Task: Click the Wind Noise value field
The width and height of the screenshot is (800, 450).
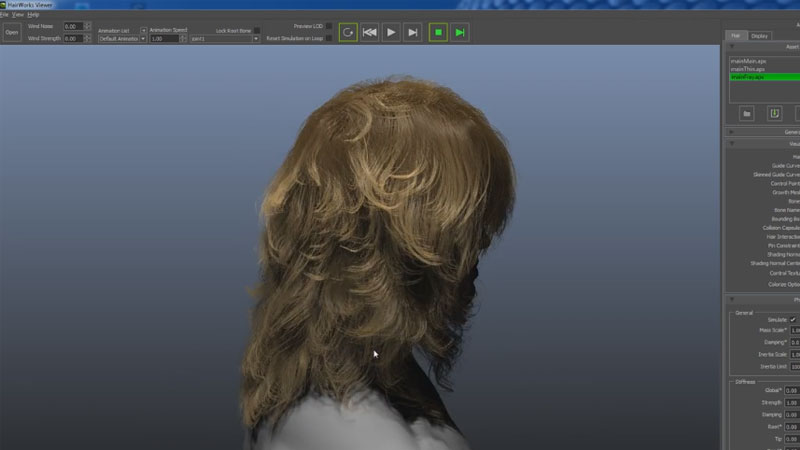Action: pos(72,26)
